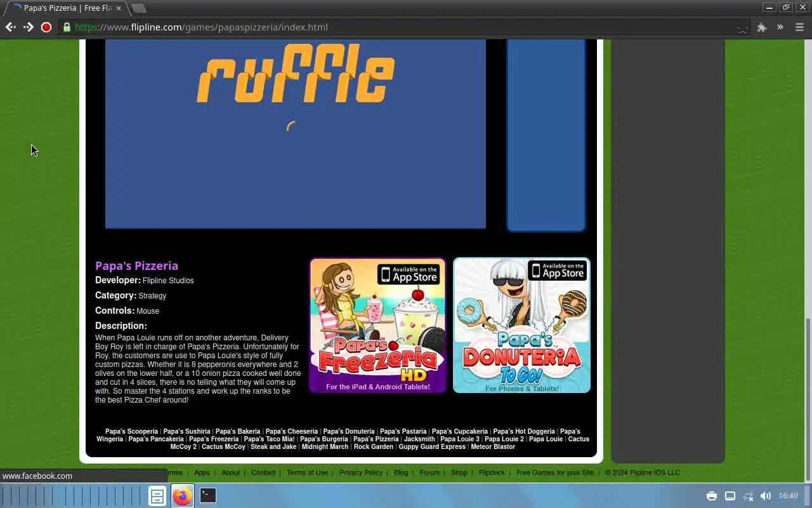
Task: Open the Jacksmith game link
Action: (x=419, y=439)
